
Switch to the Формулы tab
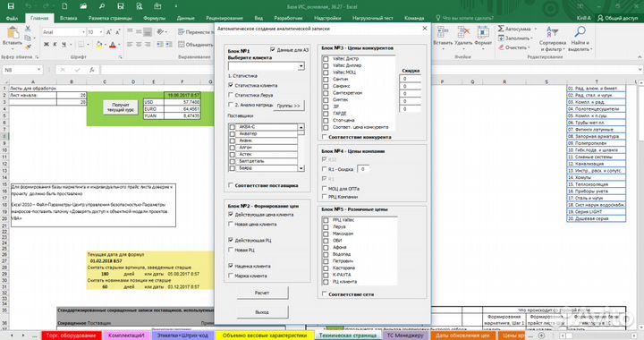coord(155,18)
